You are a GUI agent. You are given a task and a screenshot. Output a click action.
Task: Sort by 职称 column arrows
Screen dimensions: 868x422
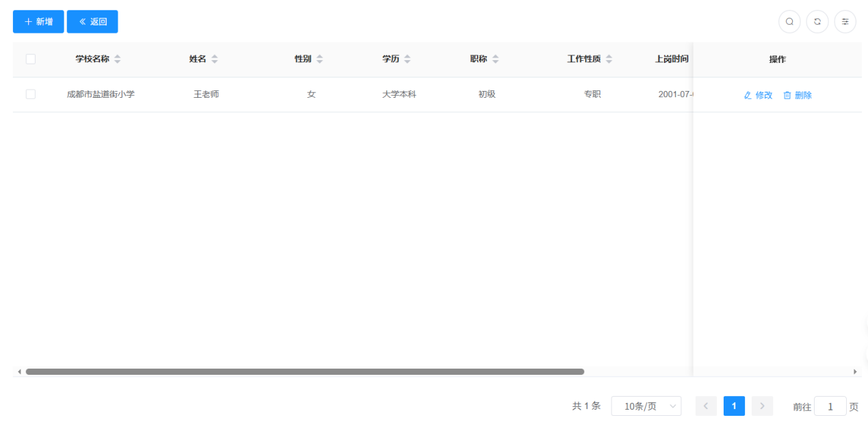(495, 60)
